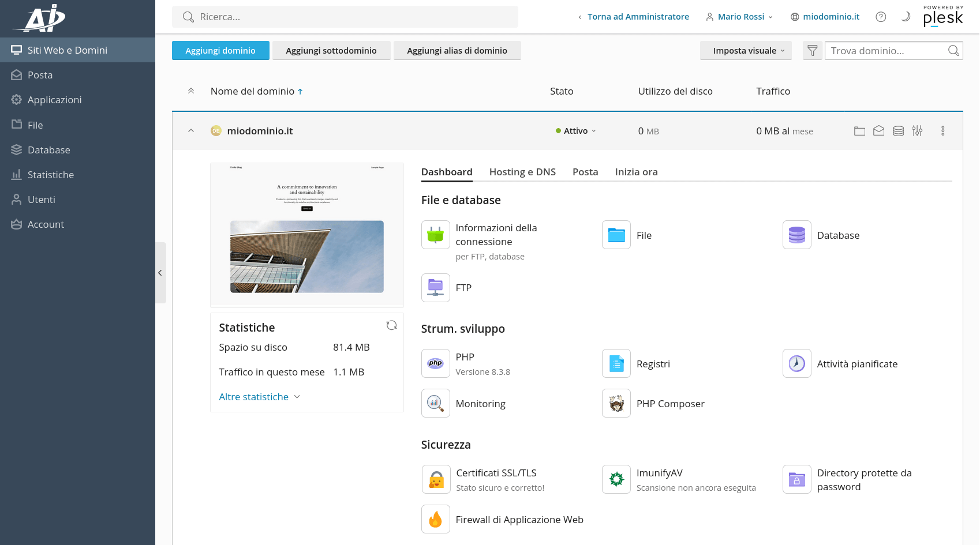Open the PHP Composer icon
980x545 pixels.
[x=616, y=403]
